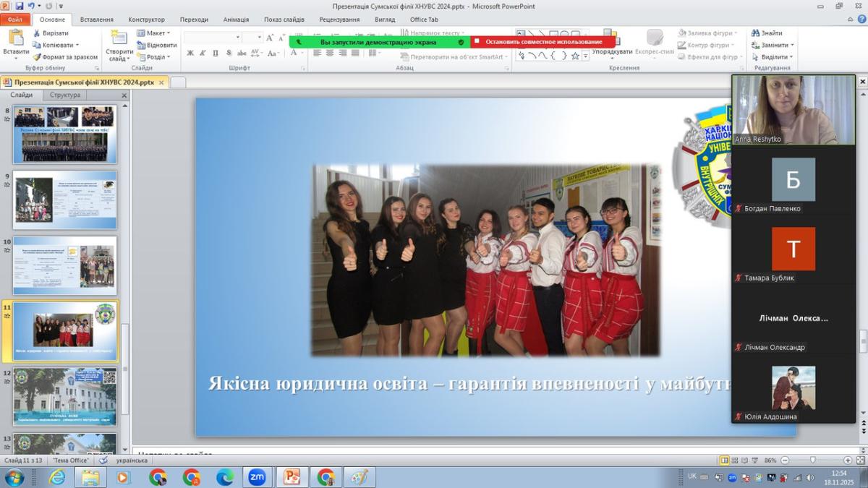Switch to the Структура pane tab
The image size is (868, 488).
pyautogui.click(x=65, y=95)
